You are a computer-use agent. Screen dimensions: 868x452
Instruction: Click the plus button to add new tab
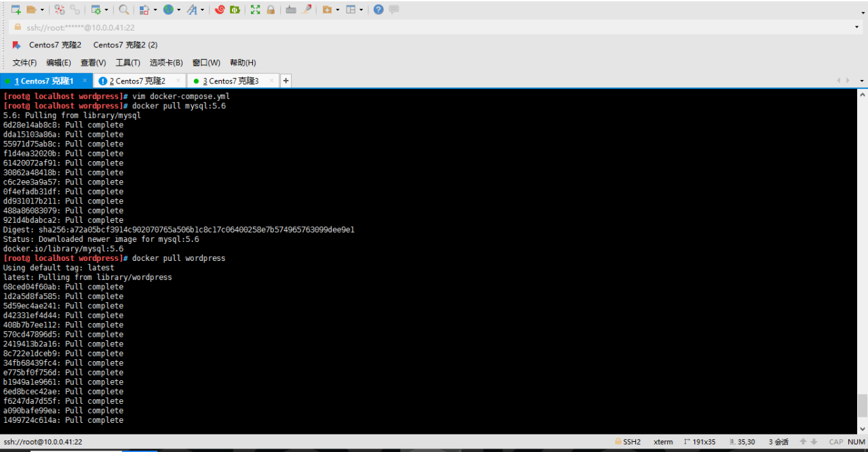(286, 81)
